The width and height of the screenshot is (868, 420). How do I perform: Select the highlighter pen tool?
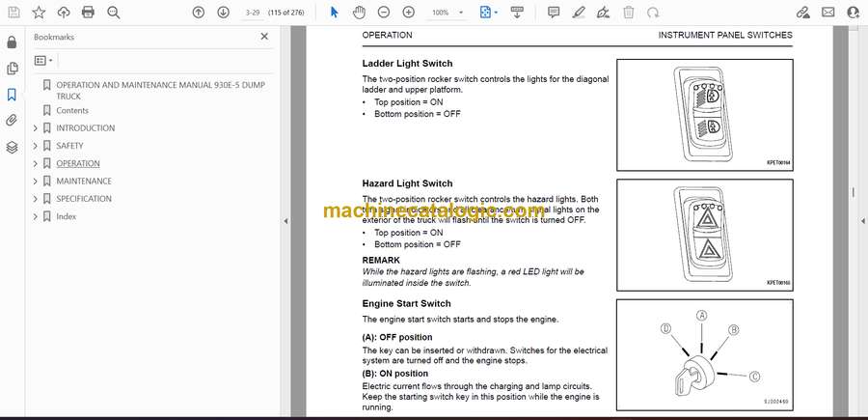579,13
